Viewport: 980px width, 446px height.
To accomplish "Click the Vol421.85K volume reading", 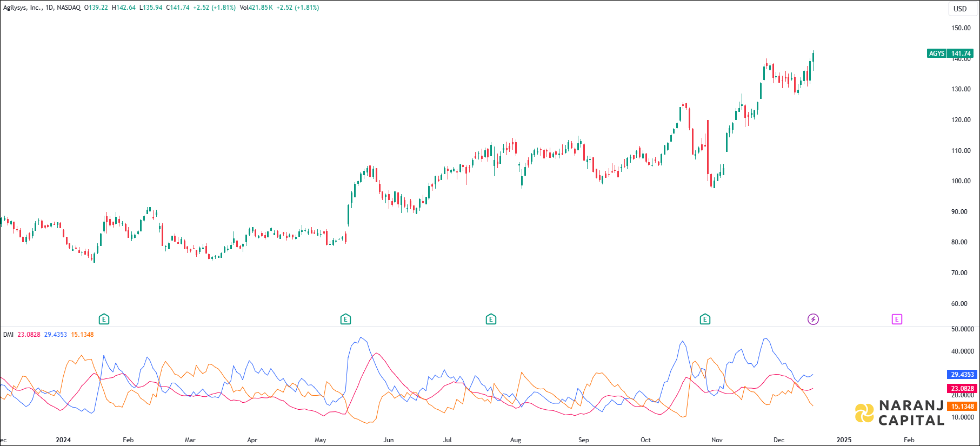I will click(256, 8).
